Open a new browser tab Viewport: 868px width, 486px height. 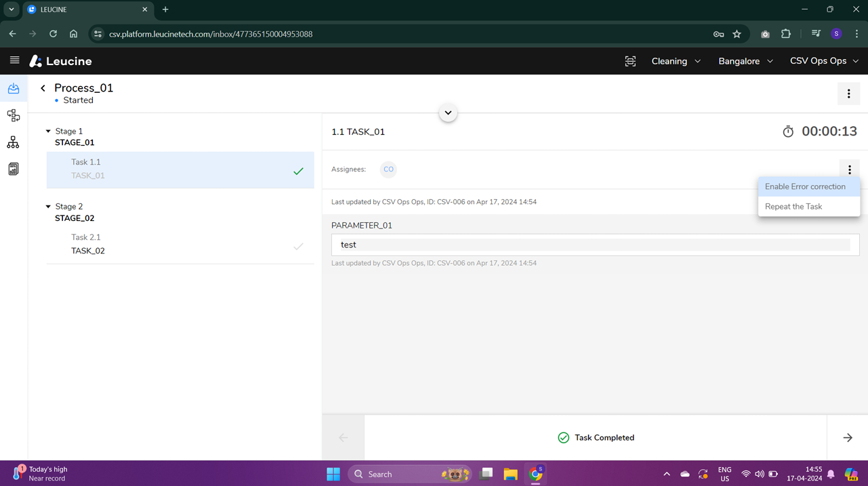tap(165, 9)
